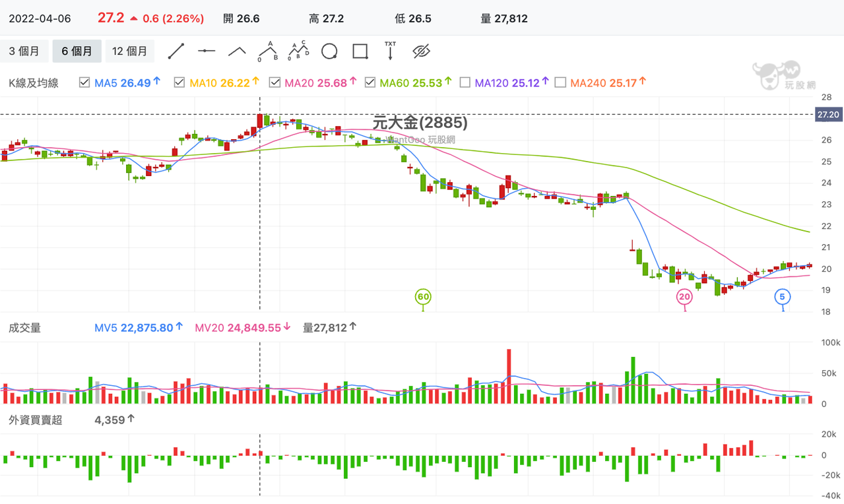Switch chart range to 12 個月

(x=130, y=51)
